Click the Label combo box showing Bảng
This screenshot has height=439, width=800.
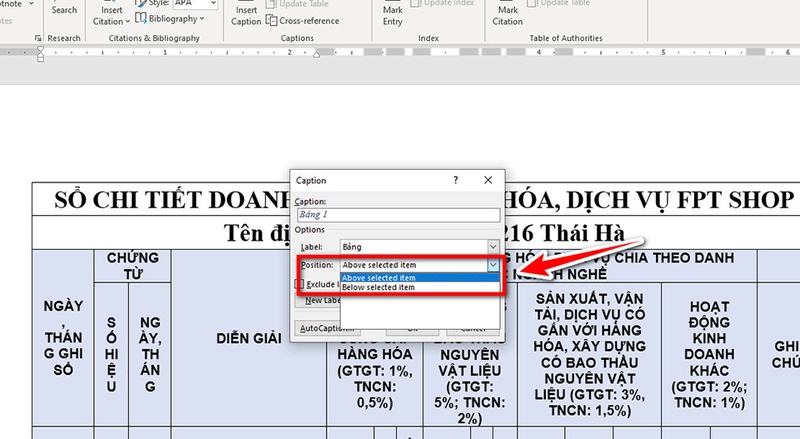419,247
